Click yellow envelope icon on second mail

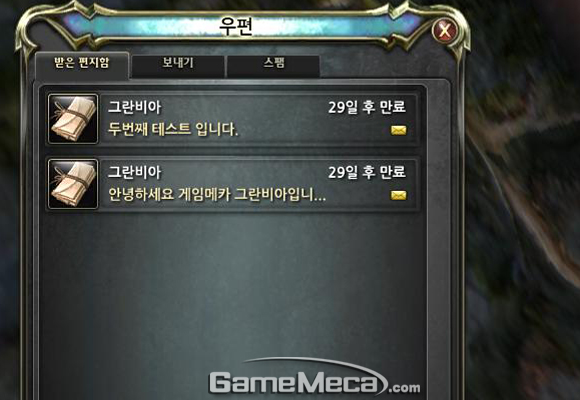(x=398, y=195)
